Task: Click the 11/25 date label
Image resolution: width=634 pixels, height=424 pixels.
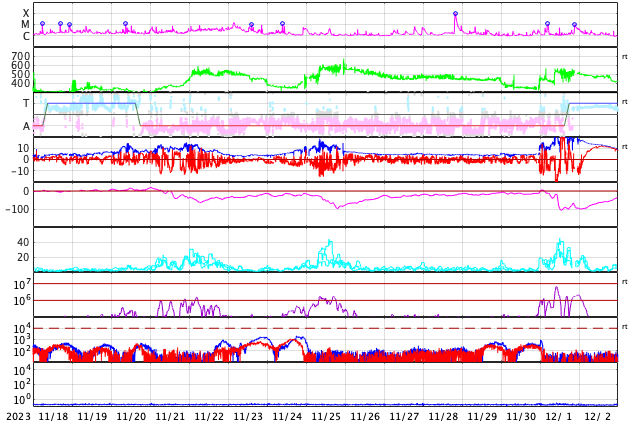Action: coord(326,416)
